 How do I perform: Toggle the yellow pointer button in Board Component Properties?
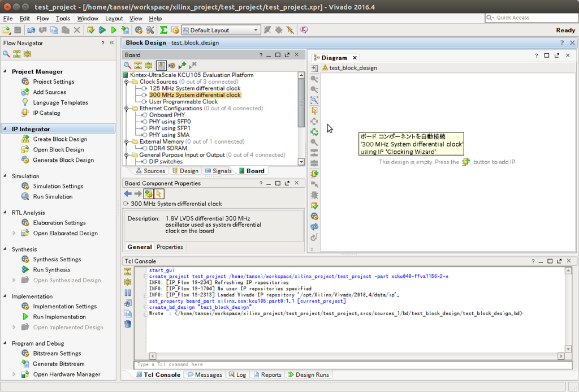coord(159,193)
